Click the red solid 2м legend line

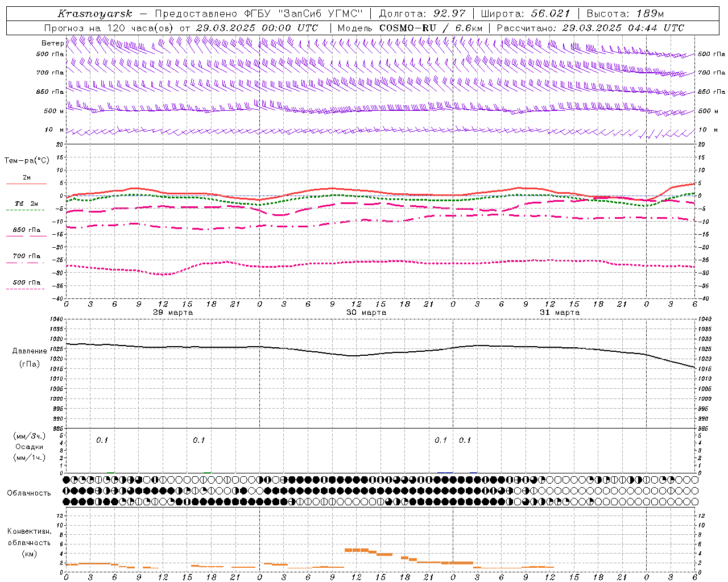coord(26,184)
